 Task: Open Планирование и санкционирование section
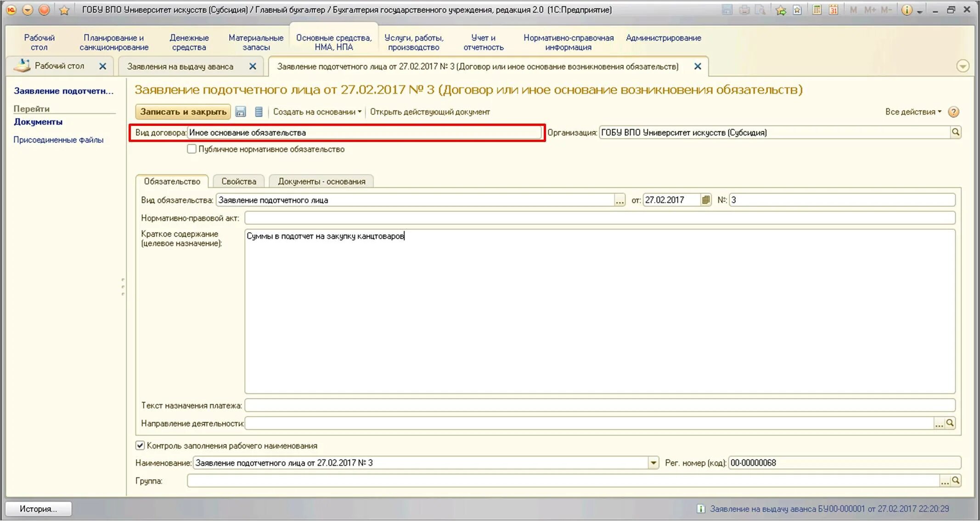point(114,42)
